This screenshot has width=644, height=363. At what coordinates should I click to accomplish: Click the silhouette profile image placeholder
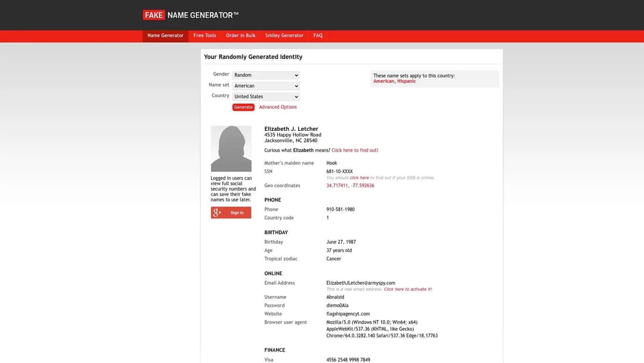231,147
